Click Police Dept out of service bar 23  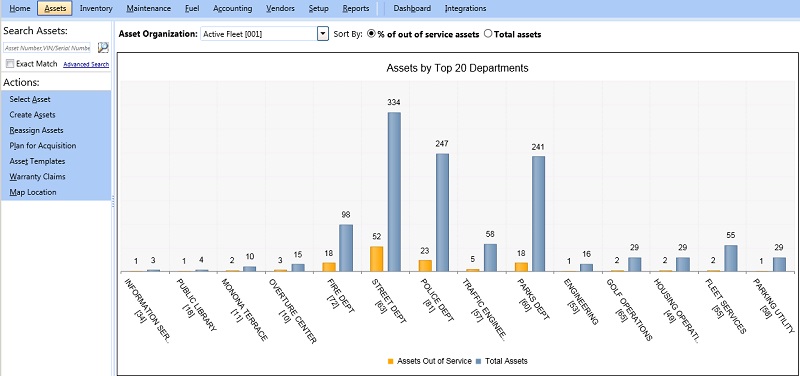[x=425, y=266]
